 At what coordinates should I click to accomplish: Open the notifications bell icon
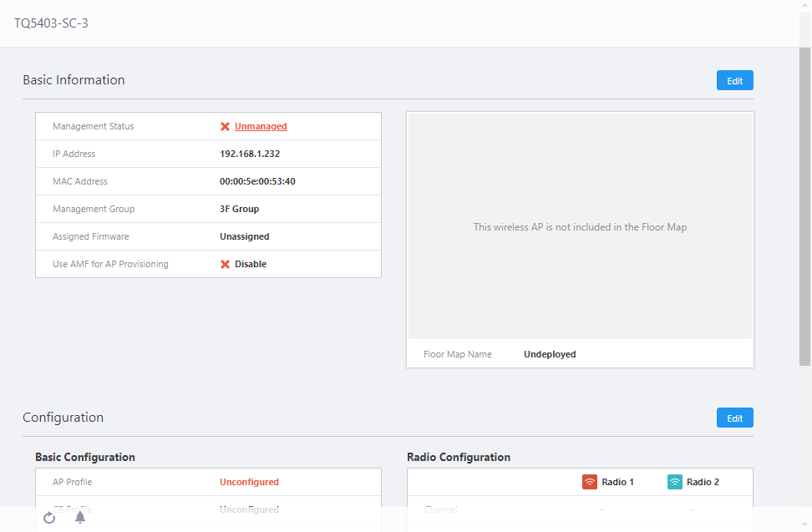(80, 518)
